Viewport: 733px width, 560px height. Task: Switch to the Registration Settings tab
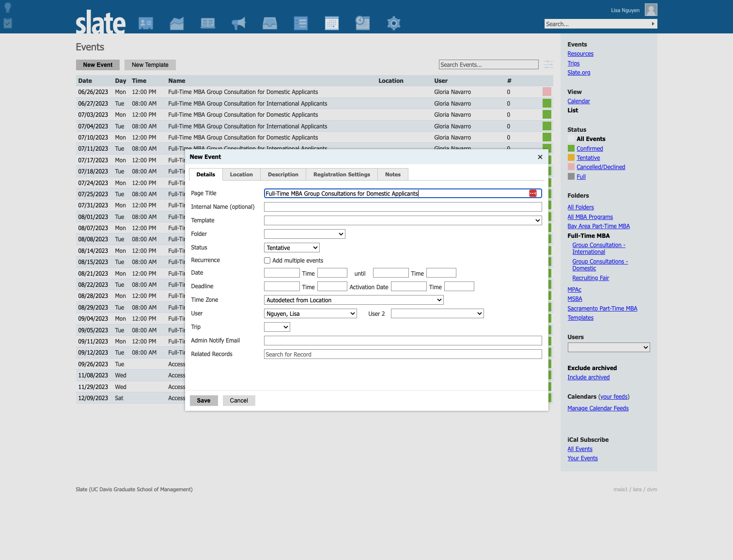(342, 174)
